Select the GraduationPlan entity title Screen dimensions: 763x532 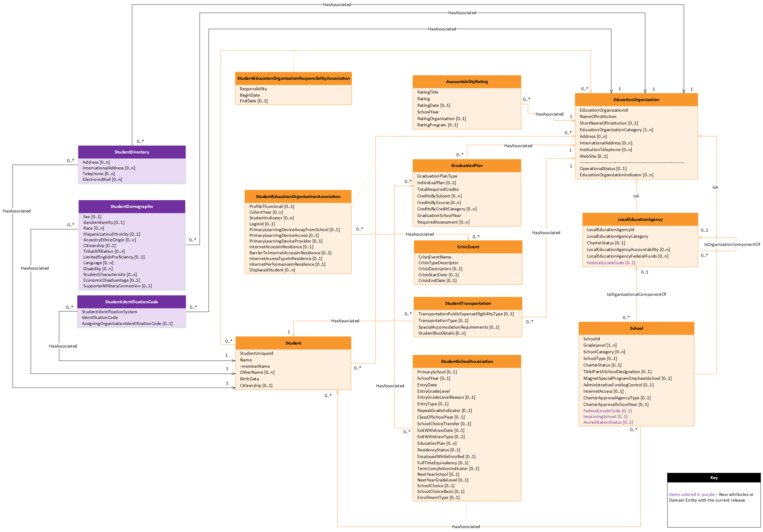467,165
